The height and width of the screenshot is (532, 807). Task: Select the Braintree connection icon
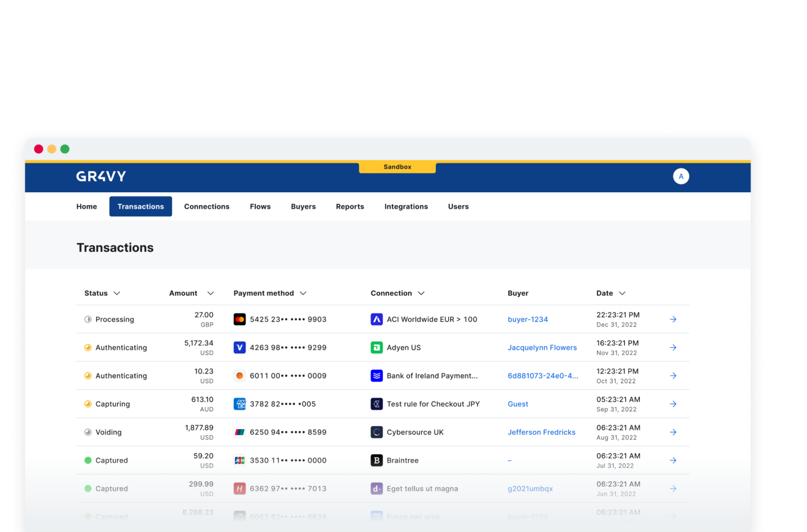click(377, 460)
